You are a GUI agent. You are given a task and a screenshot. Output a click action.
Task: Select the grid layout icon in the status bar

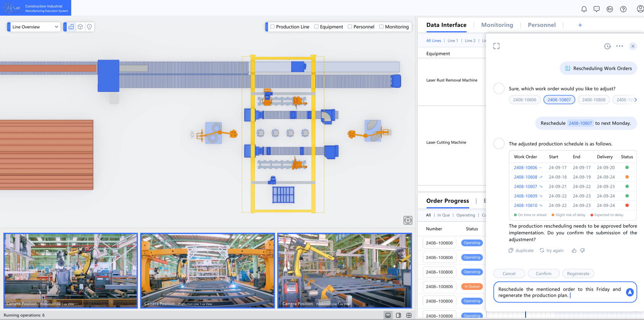click(x=409, y=315)
